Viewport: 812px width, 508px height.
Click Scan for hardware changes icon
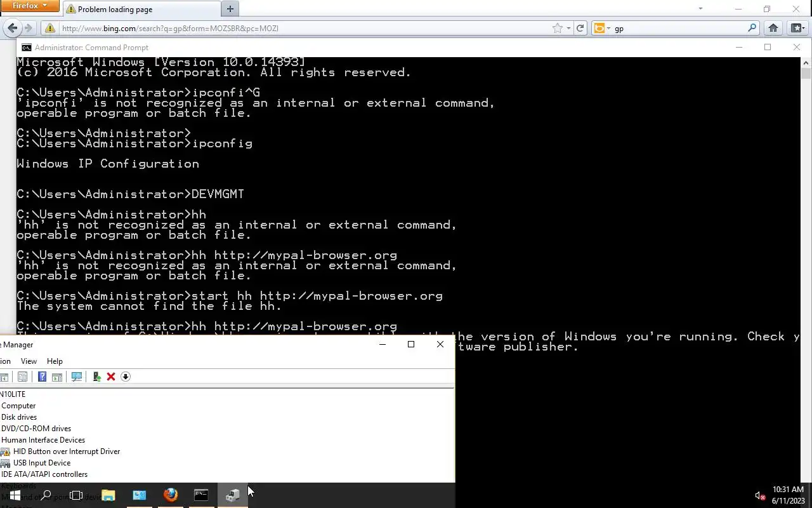[x=77, y=377]
